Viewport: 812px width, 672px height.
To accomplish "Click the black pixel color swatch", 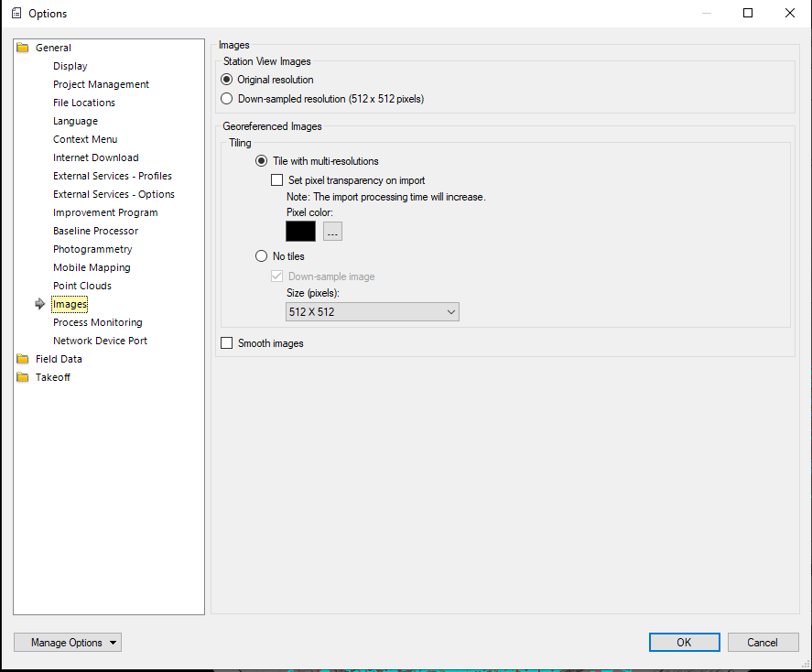I will (x=300, y=232).
